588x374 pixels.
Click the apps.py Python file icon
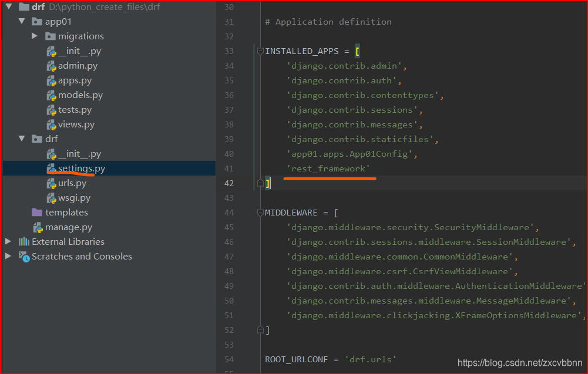(51, 80)
